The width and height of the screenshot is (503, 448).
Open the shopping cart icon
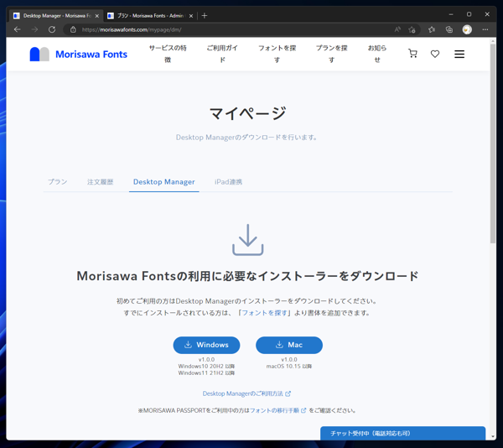click(412, 54)
